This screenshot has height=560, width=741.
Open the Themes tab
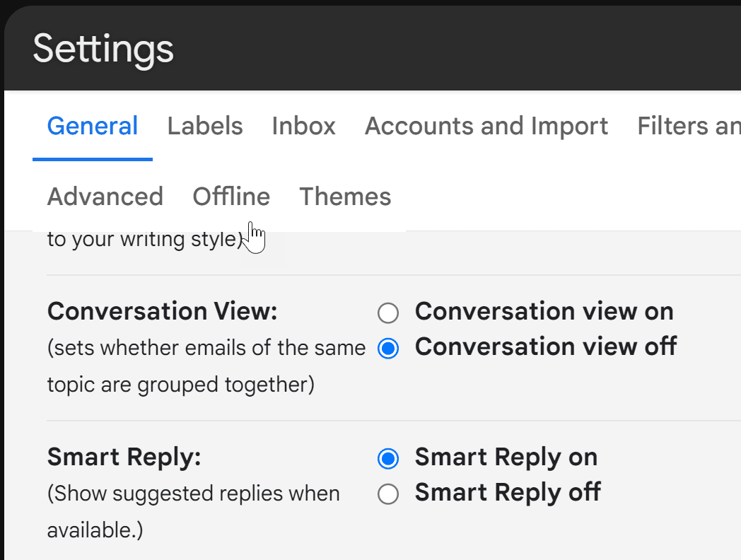point(345,197)
